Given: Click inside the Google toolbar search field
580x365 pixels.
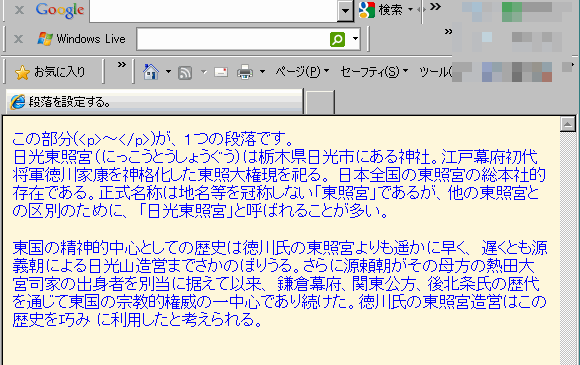Looking at the screenshot, I should pos(213,10).
